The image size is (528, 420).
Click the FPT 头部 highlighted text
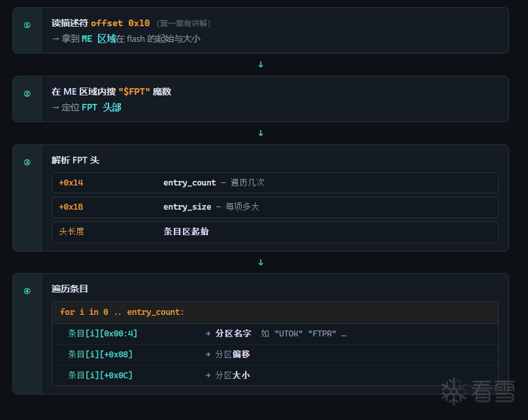101,107
